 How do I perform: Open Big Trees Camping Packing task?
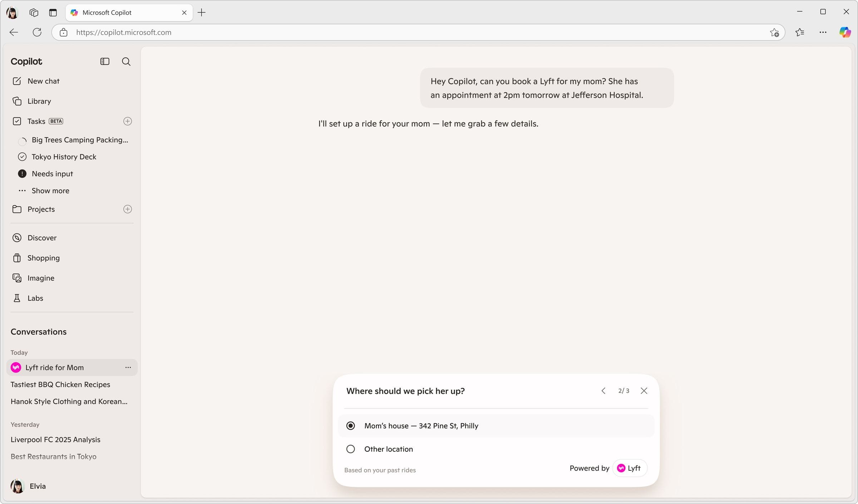pyautogui.click(x=73, y=140)
